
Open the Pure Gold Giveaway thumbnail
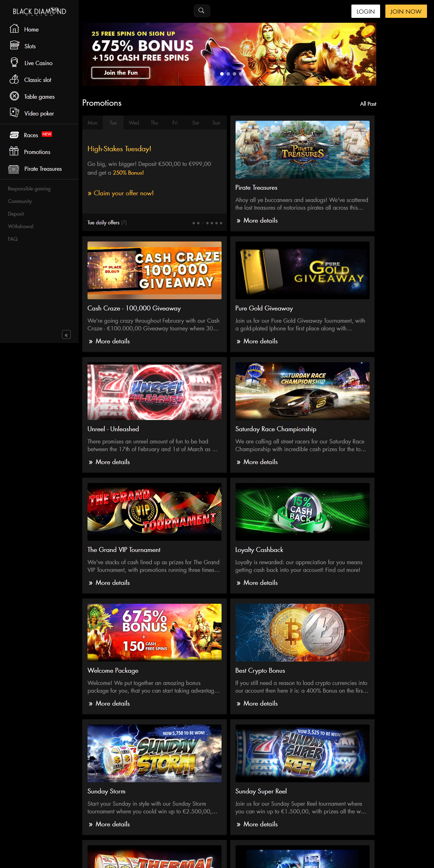[x=302, y=270]
